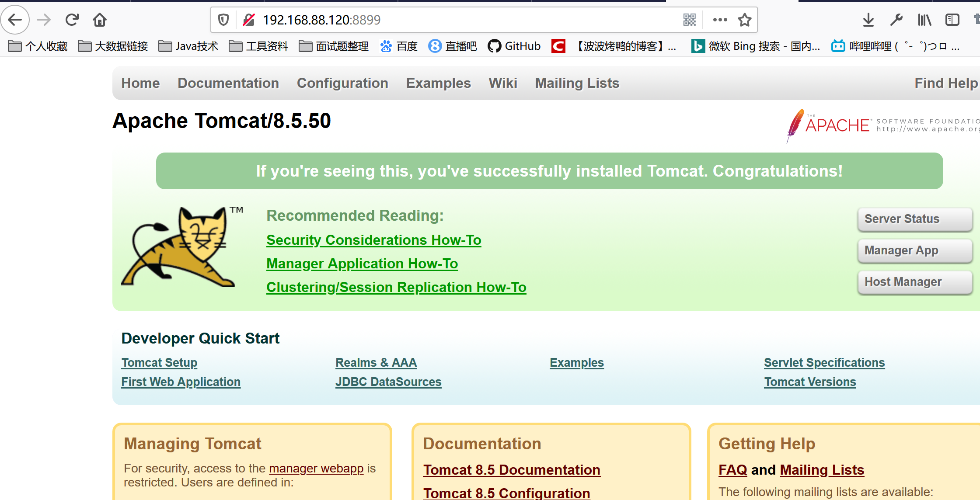Click the home icon in toolbar
Viewport: 980px width, 500px height.
[100, 20]
